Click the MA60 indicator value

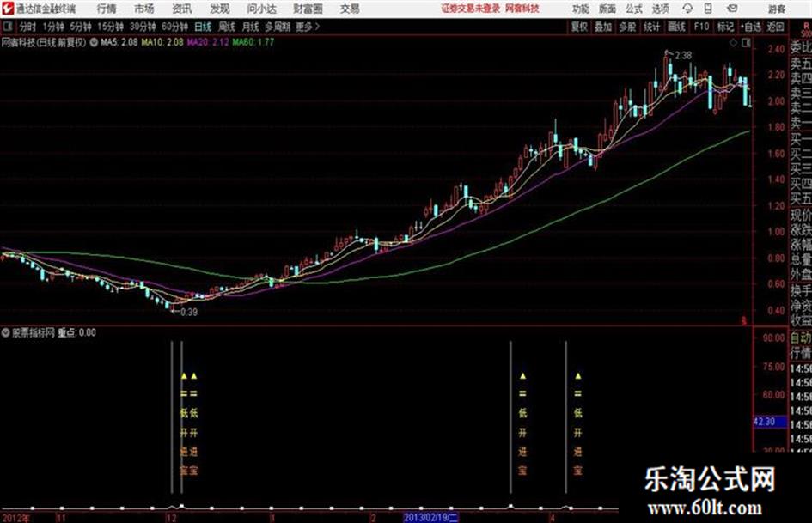[253, 42]
